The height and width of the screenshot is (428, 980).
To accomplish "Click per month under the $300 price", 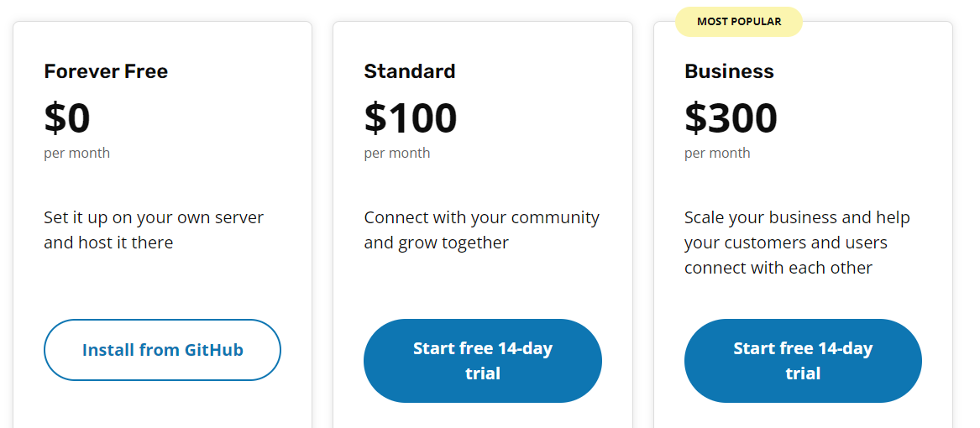I will [717, 153].
